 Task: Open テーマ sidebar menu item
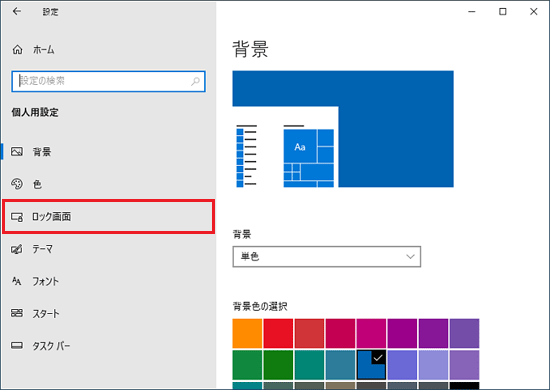coord(108,249)
